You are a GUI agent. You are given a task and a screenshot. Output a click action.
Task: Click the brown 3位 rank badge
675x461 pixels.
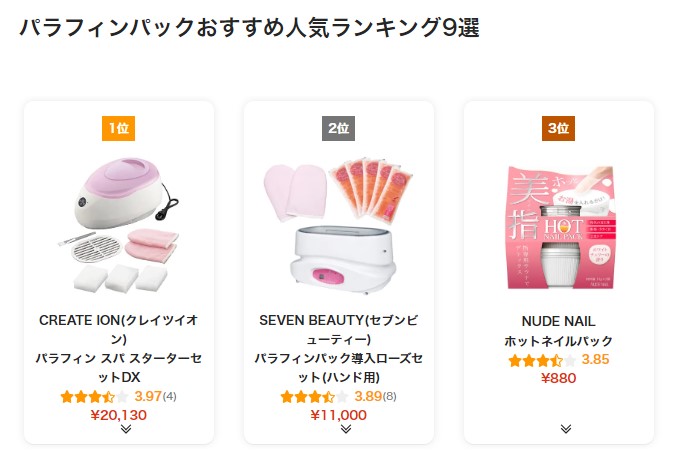[558, 128]
